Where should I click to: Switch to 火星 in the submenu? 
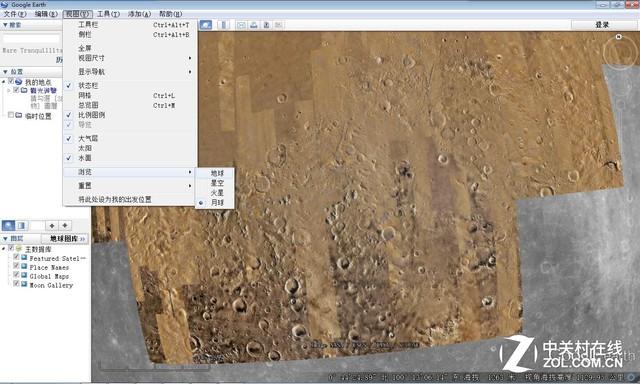point(215,193)
